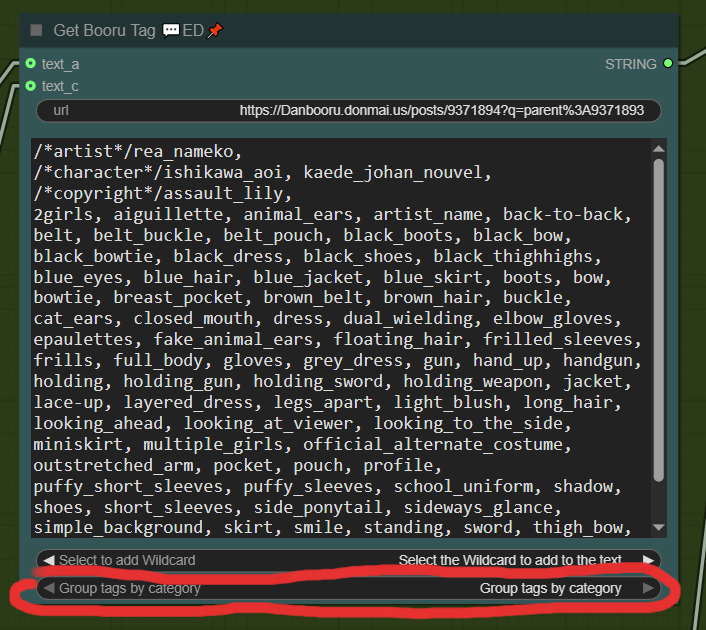The height and width of the screenshot is (630, 706).
Task: Click the dual_wielding tag
Action: point(408,319)
